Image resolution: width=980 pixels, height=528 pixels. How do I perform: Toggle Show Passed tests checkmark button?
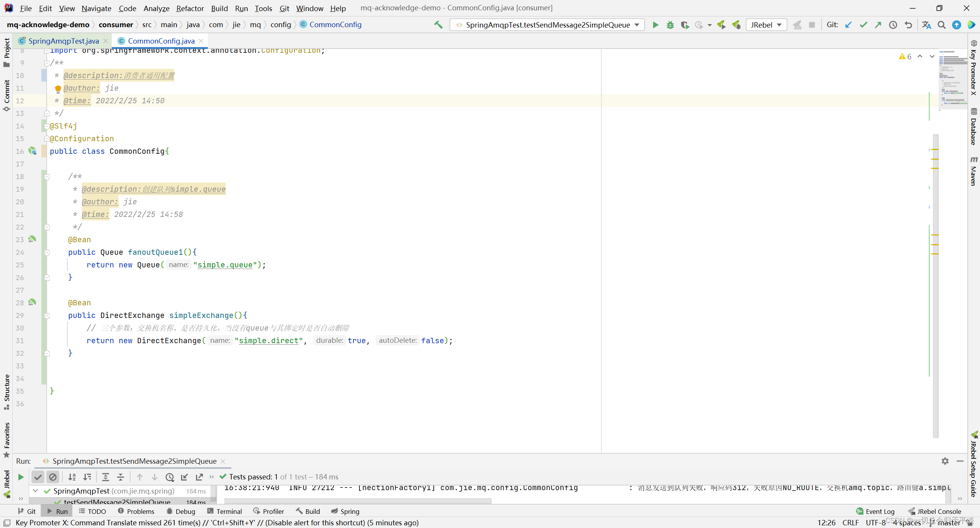pos(38,477)
